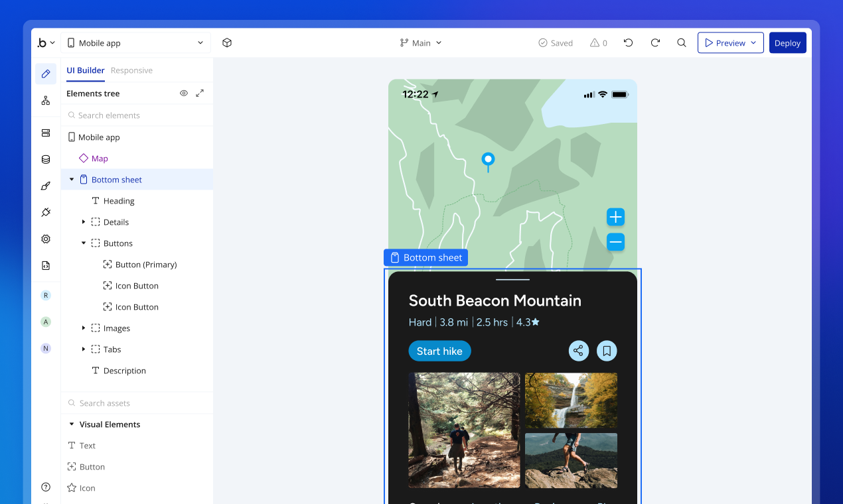Image resolution: width=843 pixels, height=504 pixels.
Task: Click the Search assets field
Action: [137, 403]
